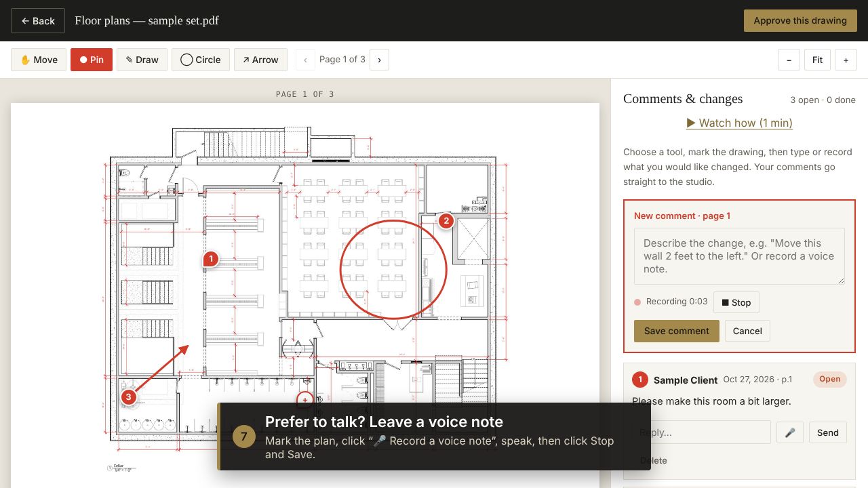The image size is (868, 488).
Task: Open pin 1 on the floor plan
Action: (211, 259)
